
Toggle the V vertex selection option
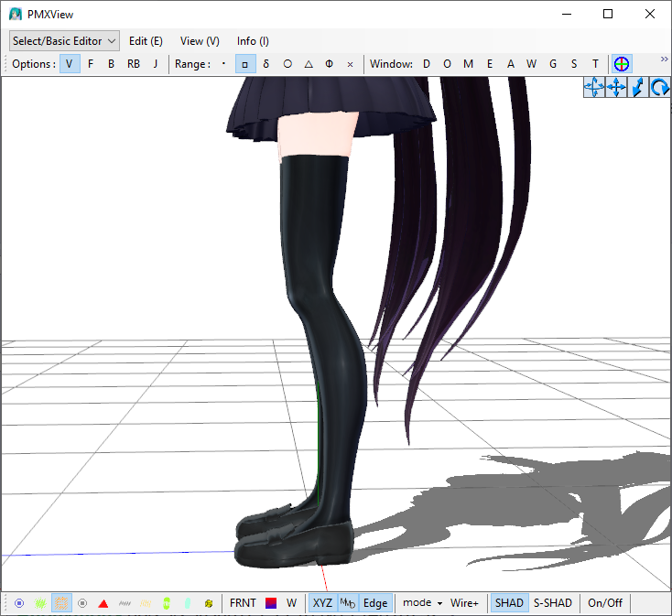point(70,64)
